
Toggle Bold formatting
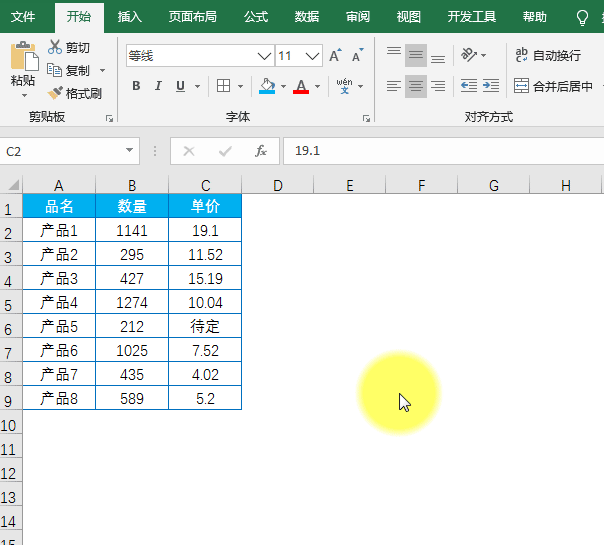pos(136,86)
